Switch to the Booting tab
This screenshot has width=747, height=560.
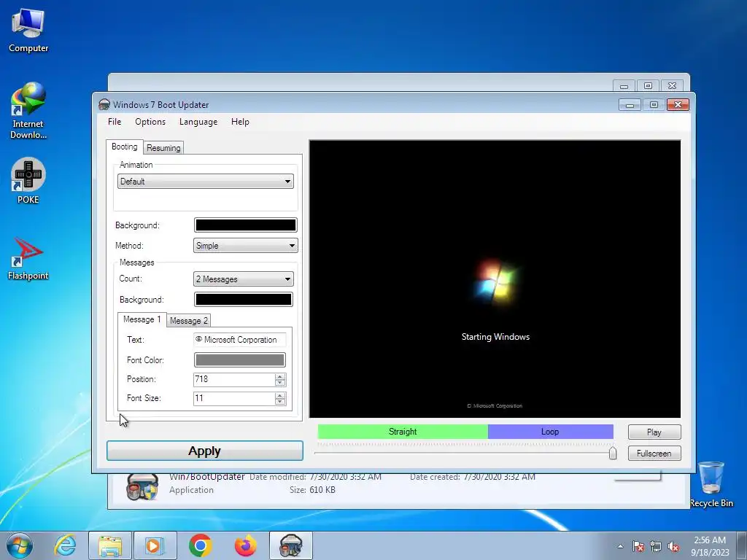click(x=124, y=147)
